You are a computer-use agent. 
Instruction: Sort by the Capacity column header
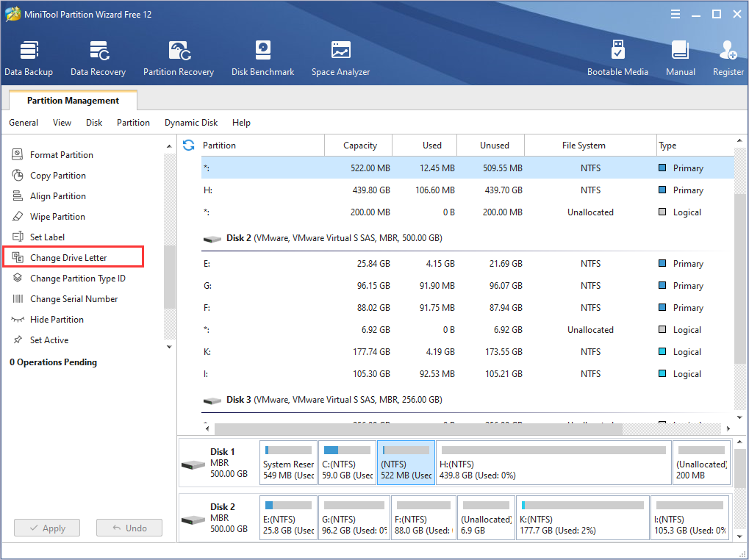coord(358,145)
